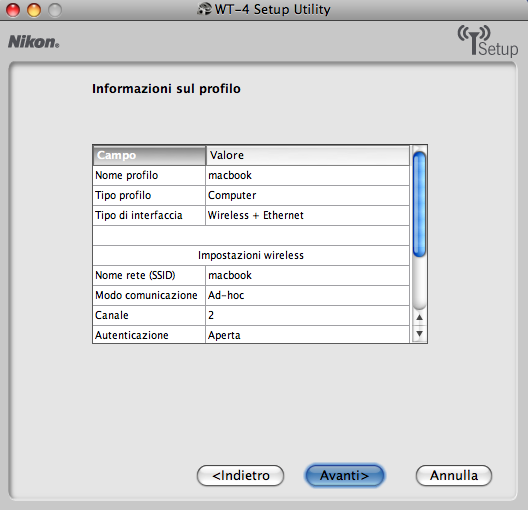Click the scrollbar down arrow
This screenshot has width=528, height=510.
coord(419,334)
